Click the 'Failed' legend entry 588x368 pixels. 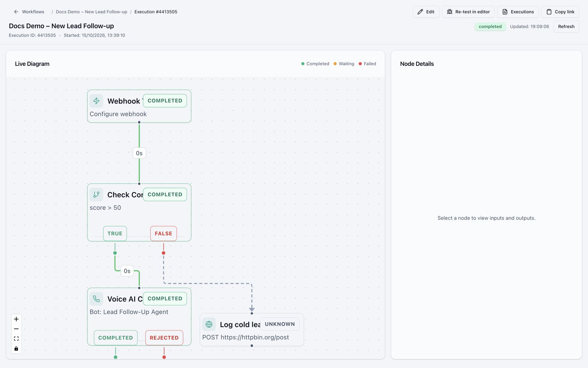(367, 64)
